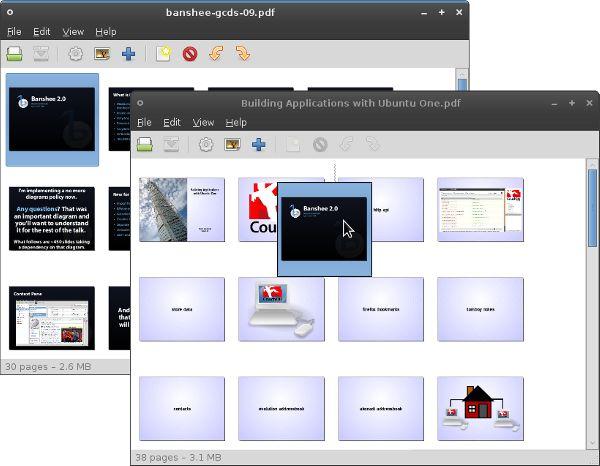Click export images icon in banshee-gcds-09.pdf window
Viewport: 600px width, 466px height.
click(102, 54)
